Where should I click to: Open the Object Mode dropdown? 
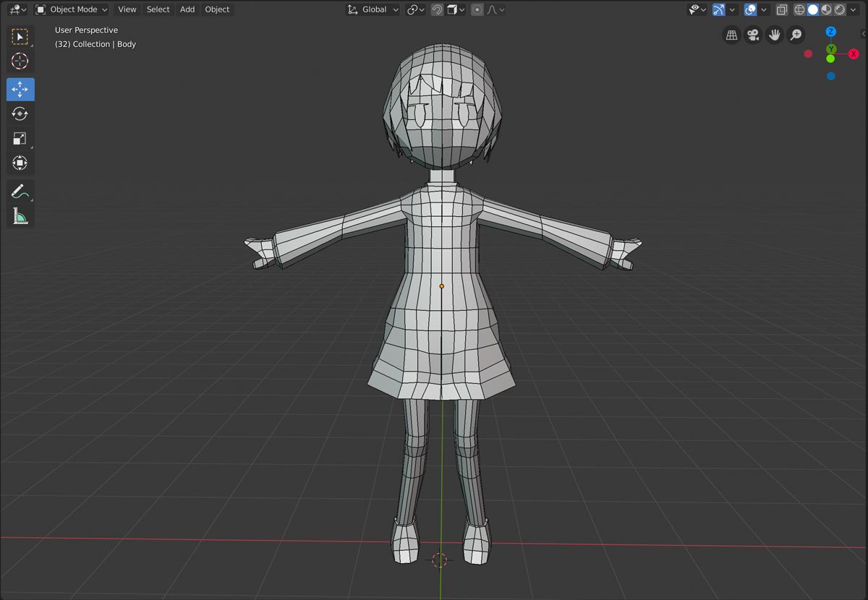point(72,9)
